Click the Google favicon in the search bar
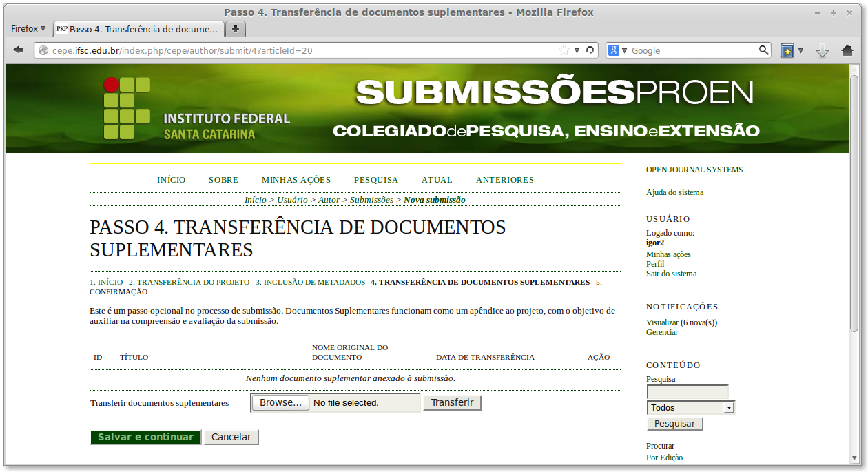Screen dimensions: 868x472 [x=613, y=50]
